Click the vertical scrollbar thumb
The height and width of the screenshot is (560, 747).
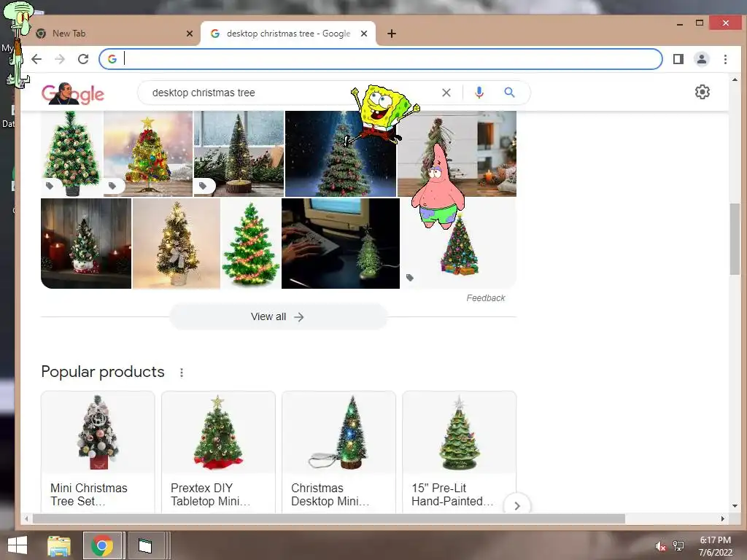(x=735, y=238)
